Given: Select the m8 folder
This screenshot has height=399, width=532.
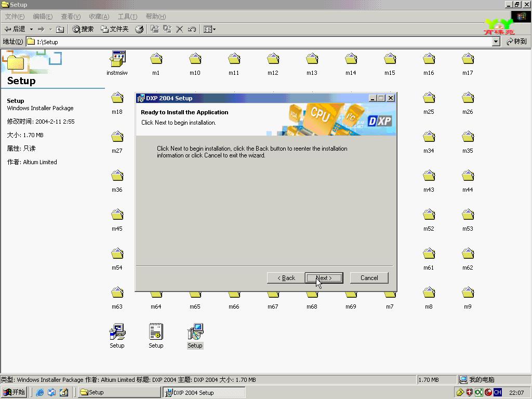Looking at the screenshot, I should (x=429, y=298).
